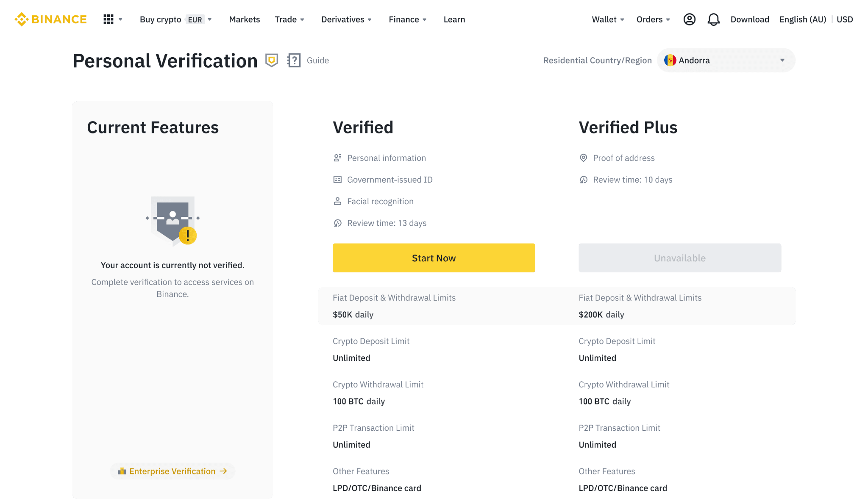Click the Download navigation link
This screenshot has width=868, height=499.
click(750, 19)
